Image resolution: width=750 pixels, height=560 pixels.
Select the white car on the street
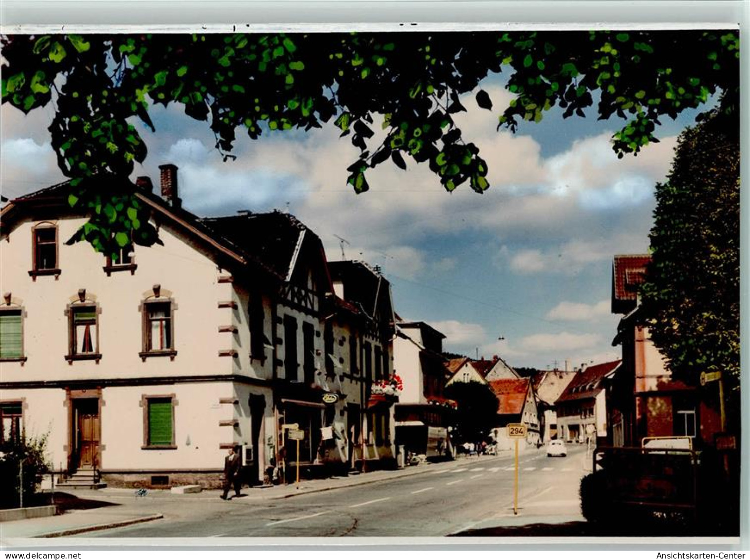click(554, 447)
